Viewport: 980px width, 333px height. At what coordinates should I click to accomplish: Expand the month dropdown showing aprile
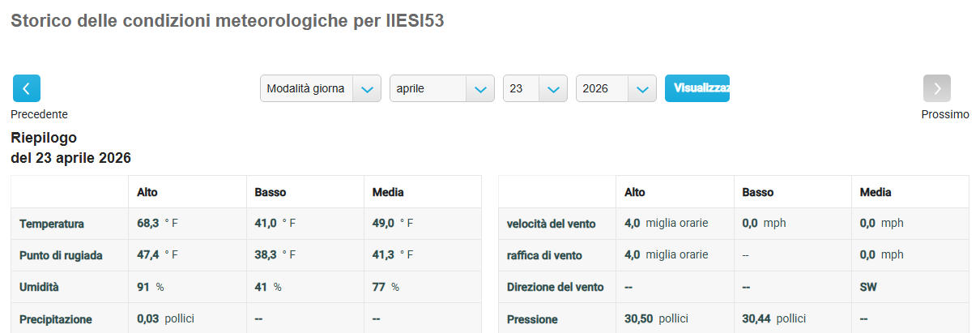pyautogui.click(x=441, y=88)
